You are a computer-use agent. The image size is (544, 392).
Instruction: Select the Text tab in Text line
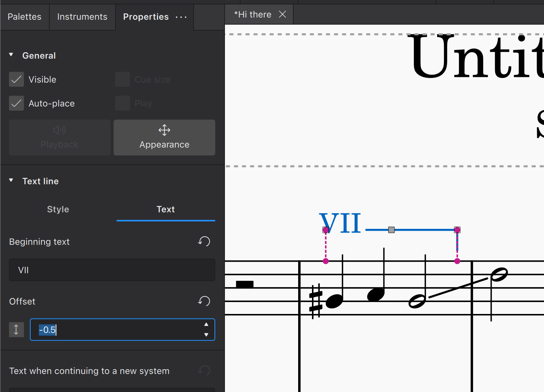(x=166, y=209)
